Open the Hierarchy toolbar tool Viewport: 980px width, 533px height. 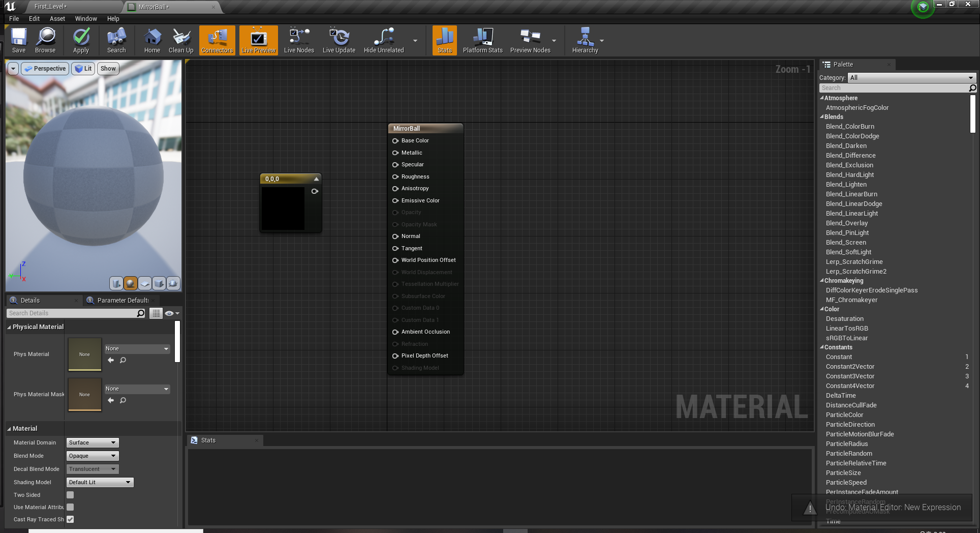pyautogui.click(x=585, y=40)
